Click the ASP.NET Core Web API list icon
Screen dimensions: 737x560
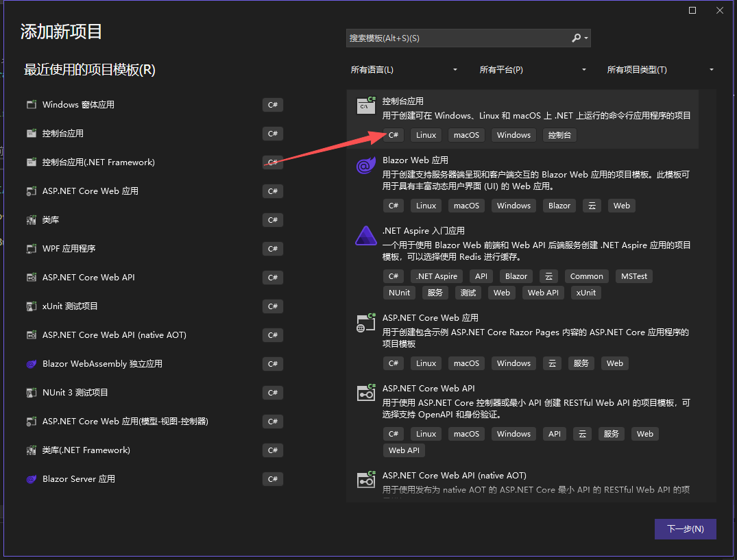click(x=366, y=393)
